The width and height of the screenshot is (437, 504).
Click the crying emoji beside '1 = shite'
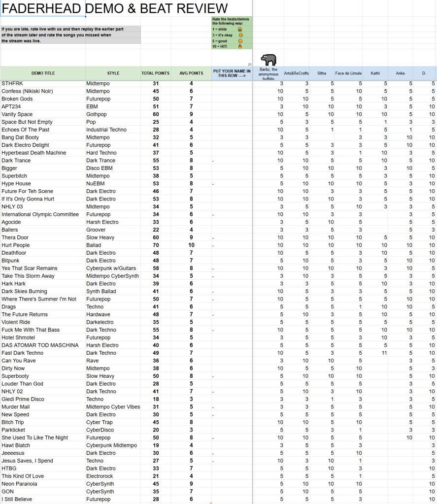pyautogui.click(x=241, y=29)
